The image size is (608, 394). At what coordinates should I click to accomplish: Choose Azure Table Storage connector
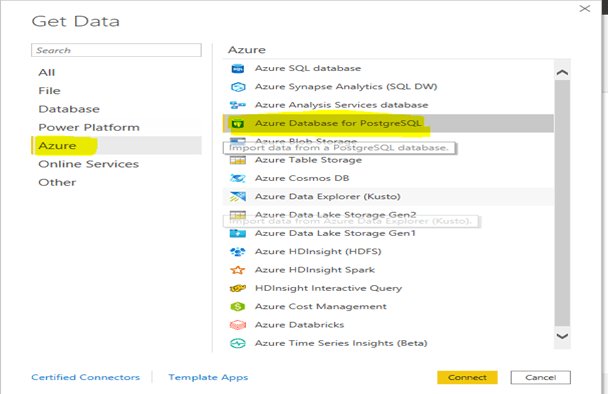click(x=389, y=160)
